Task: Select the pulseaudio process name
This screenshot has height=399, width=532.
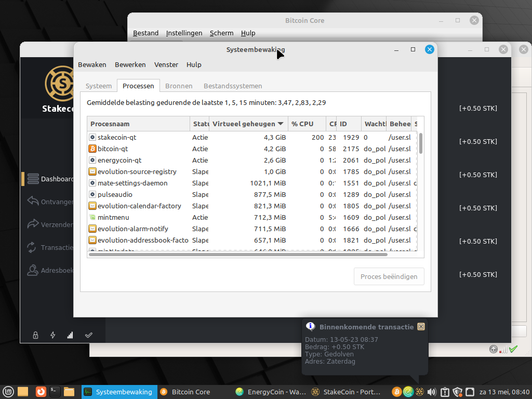Action: [115, 194]
